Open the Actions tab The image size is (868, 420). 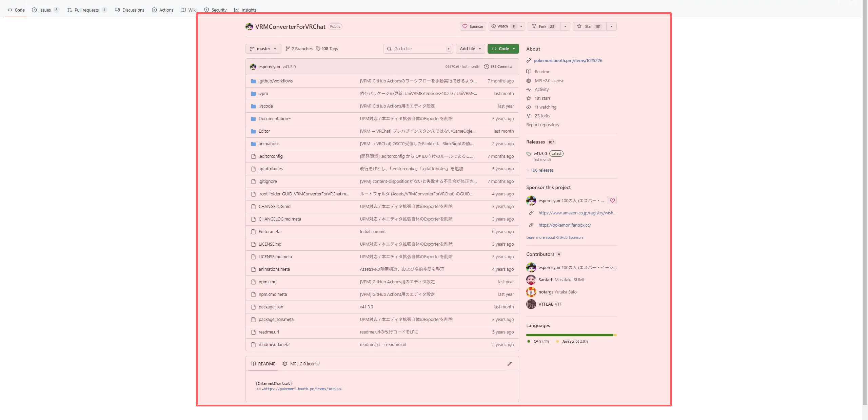coord(162,10)
